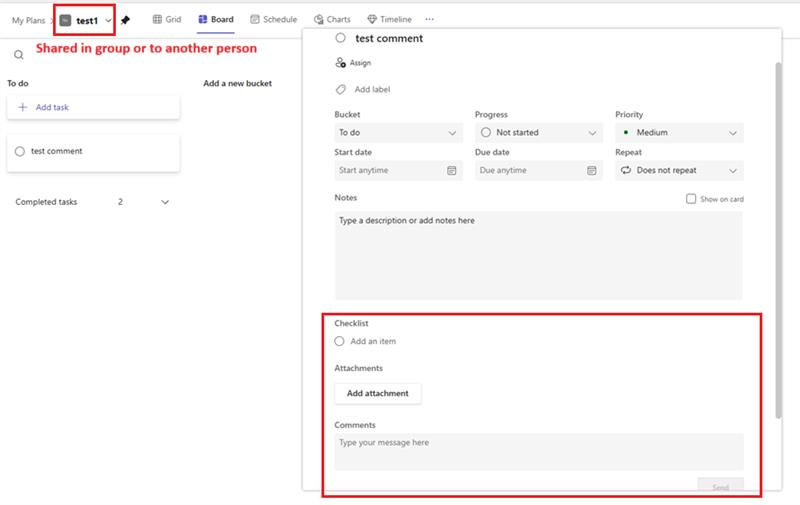Click Assign link text
Viewport: 800px width, 505px height.
coord(360,63)
